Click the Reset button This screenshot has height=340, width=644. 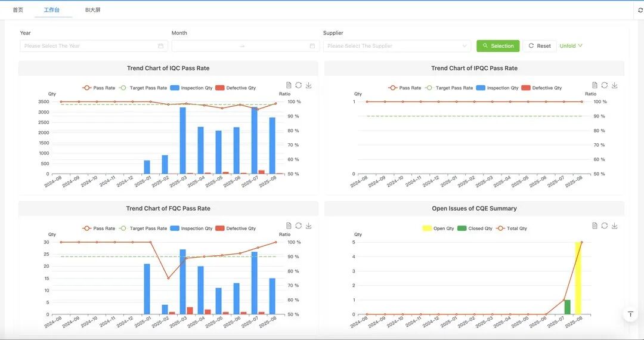[x=540, y=46]
